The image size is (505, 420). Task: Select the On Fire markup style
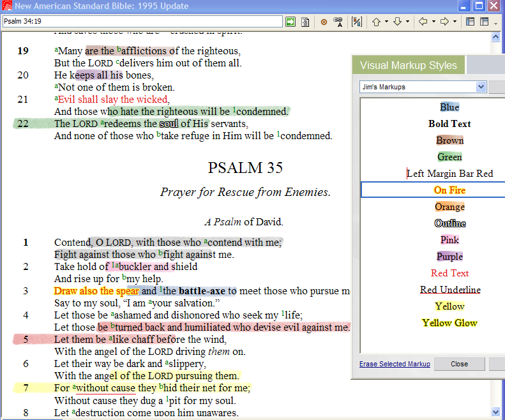pyautogui.click(x=449, y=190)
